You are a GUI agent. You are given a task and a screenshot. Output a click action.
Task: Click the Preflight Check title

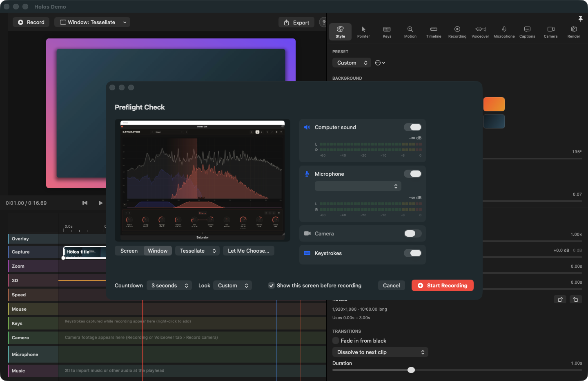pos(140,107)
